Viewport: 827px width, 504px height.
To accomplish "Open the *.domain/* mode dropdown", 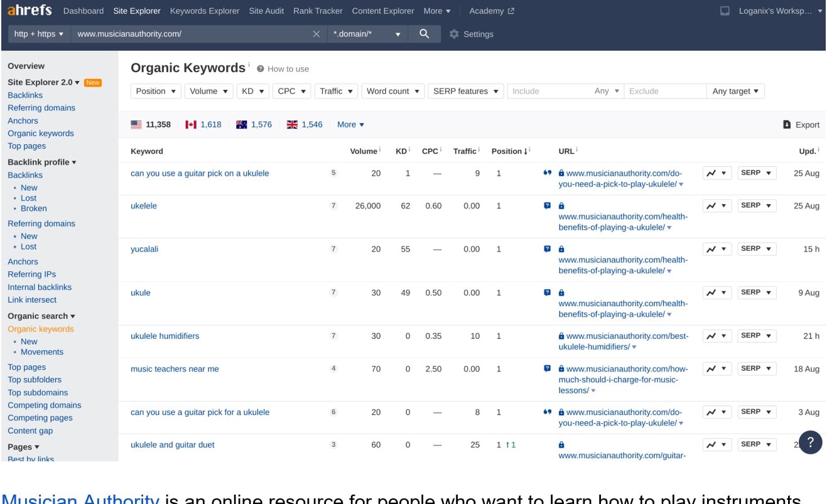I will (x=367, y=34).
